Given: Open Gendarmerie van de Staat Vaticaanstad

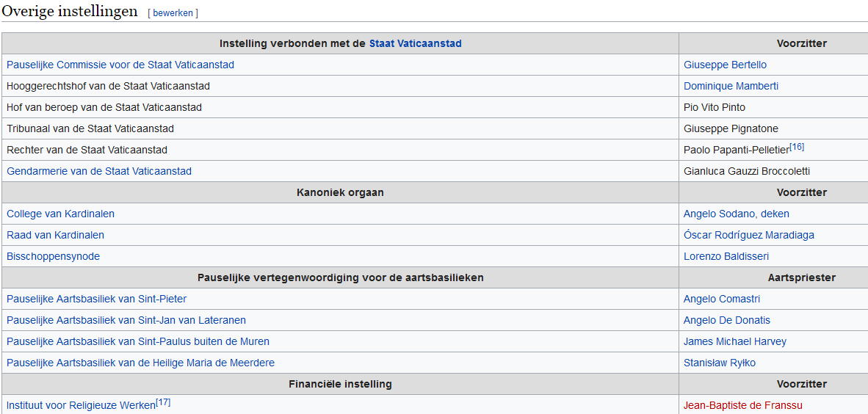Looking at the screenshot, I should point(99,171).
